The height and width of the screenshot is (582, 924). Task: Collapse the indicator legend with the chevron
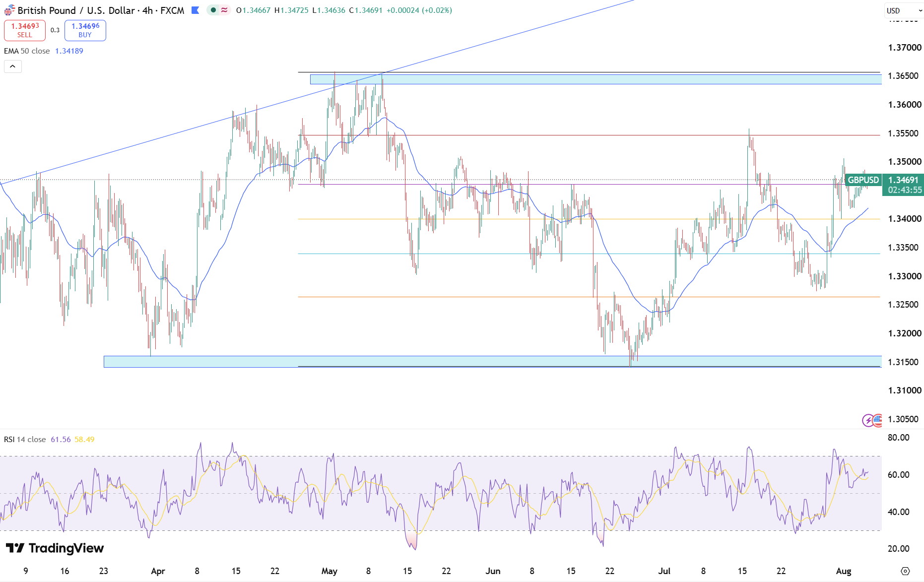coord(13,66)
